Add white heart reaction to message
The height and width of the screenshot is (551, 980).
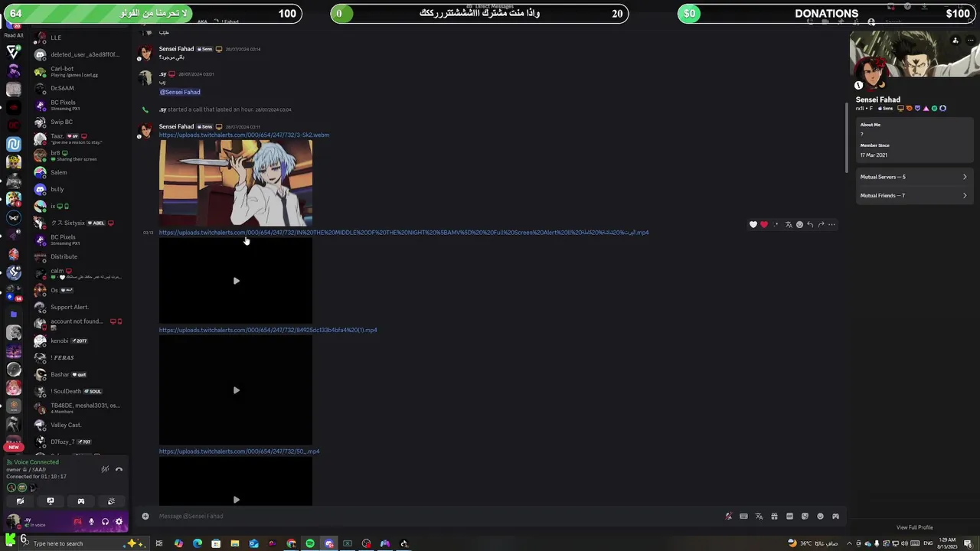[x=753, y=225]
